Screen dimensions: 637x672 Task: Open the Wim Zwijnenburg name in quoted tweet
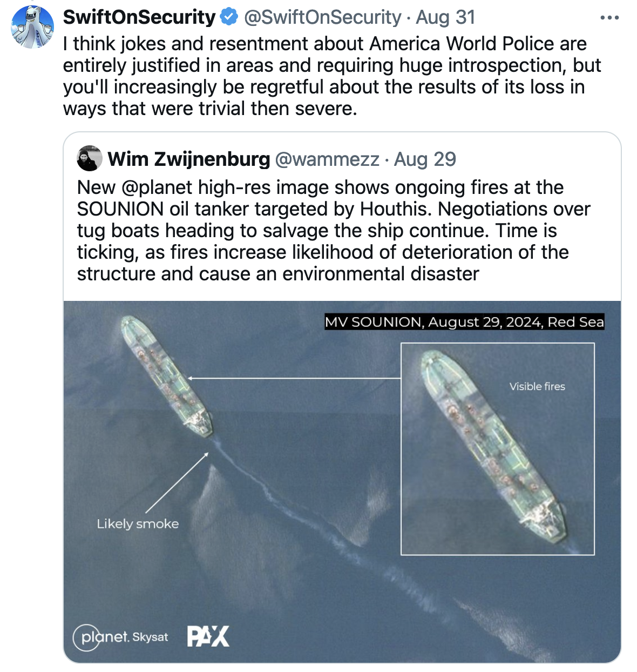click(189, 159)
